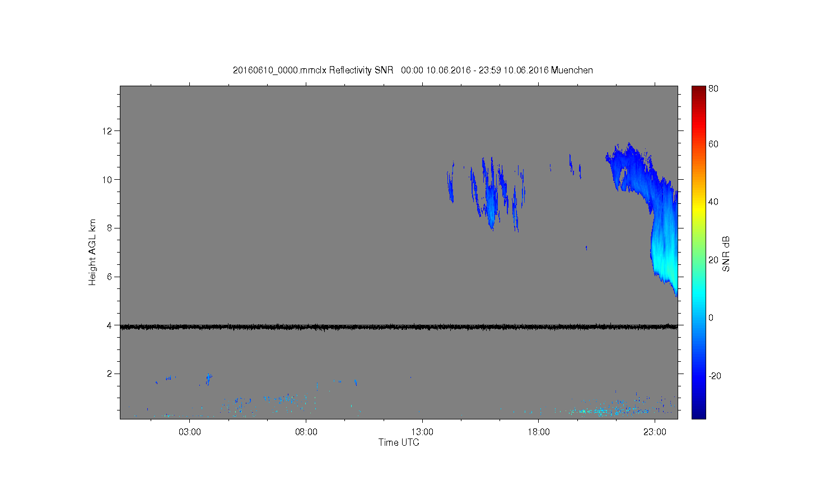
Task: Select the 08:00 time tick label
Action: [x=306, y=432]
